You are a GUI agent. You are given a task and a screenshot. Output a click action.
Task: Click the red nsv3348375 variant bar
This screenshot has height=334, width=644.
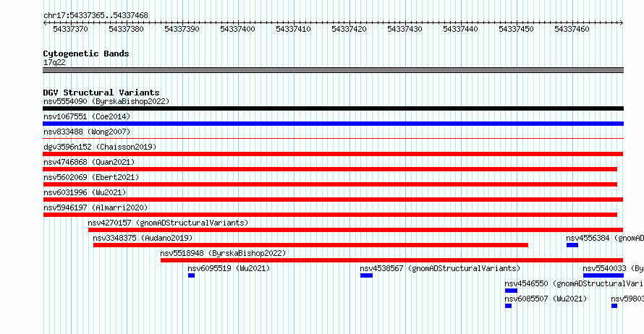[x=310, y=245]
